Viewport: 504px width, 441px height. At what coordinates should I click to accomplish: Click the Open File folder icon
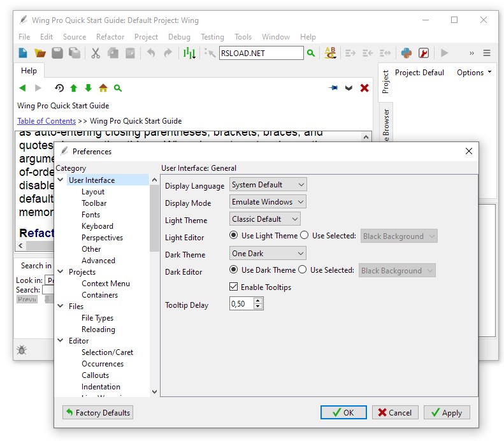pos(40,54)
